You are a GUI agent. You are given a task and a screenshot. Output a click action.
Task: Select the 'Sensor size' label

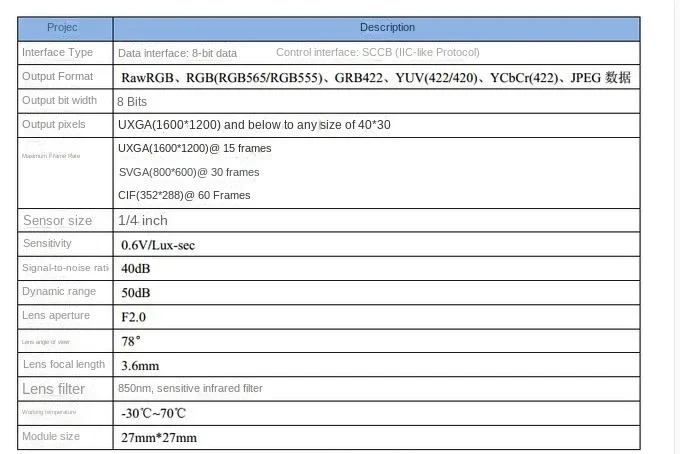coord(57,220)
